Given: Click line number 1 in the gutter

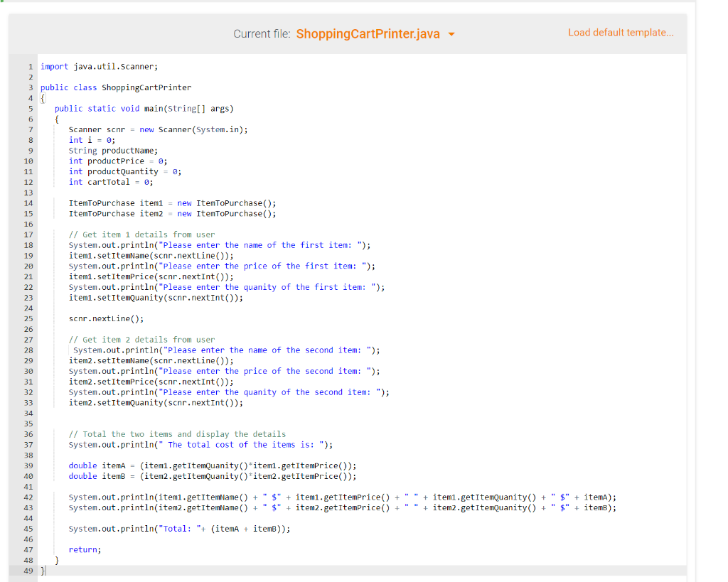Looking at the screenshot, I should click(31, 65).
